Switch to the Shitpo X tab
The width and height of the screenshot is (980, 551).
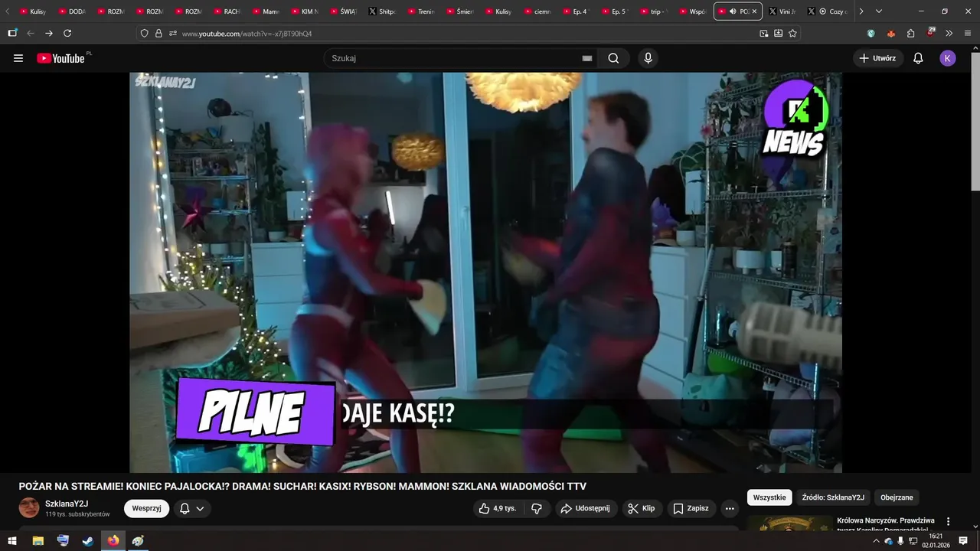pos(383,11)
